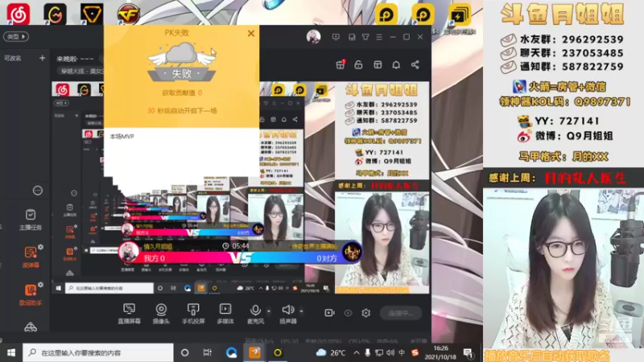Open the Windows Start menu
This screenshot has height=362, width=644.
click(11, 352)
